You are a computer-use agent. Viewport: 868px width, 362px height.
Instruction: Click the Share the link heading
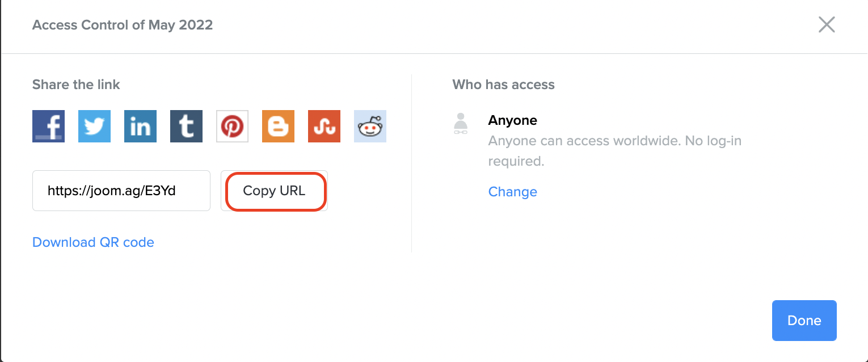(76, 85)
